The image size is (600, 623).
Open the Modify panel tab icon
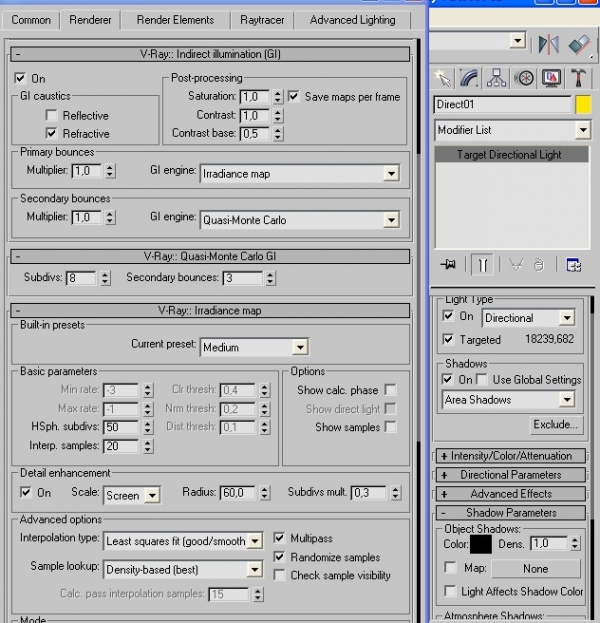[x=469, y=78]
